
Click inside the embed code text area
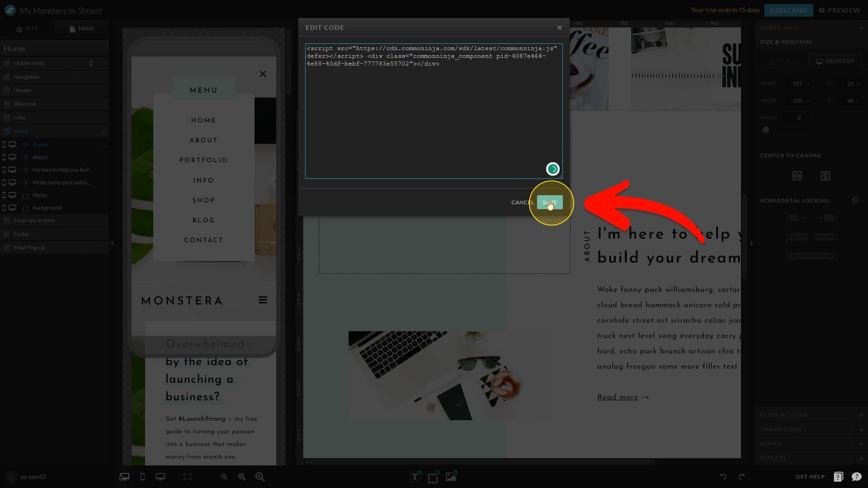434,111
